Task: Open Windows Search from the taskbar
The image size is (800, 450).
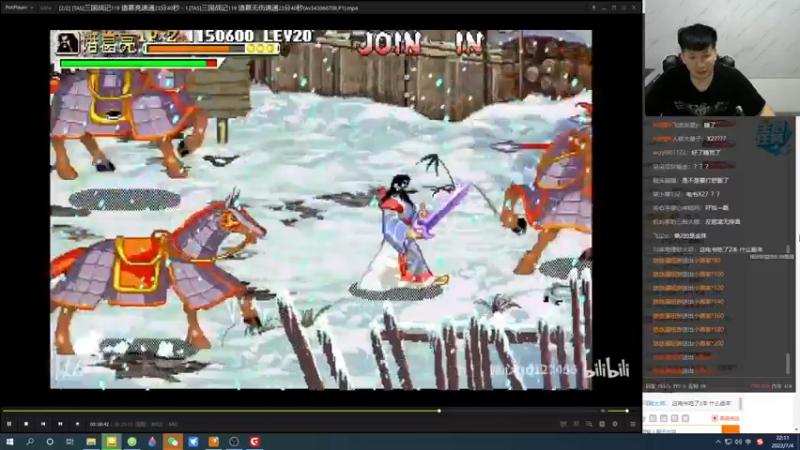Action: (30, 442)
